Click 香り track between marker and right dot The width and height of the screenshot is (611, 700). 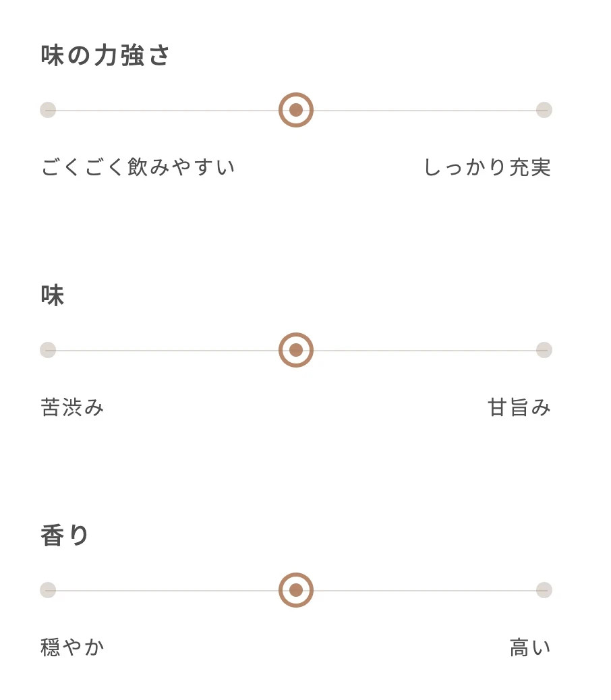click(x=424, y=591)
